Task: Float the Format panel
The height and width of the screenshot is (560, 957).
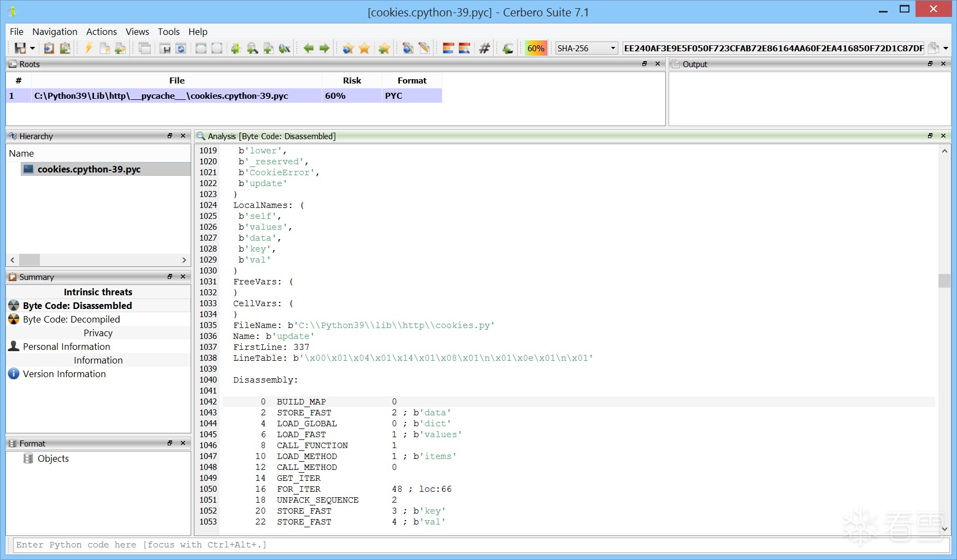Action: [170, 443]
